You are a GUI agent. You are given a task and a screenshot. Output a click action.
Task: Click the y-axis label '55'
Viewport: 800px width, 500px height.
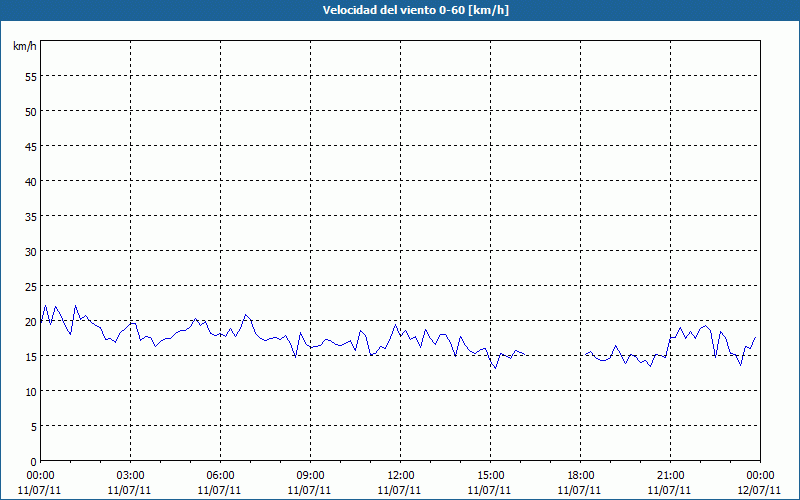(31, 77)
